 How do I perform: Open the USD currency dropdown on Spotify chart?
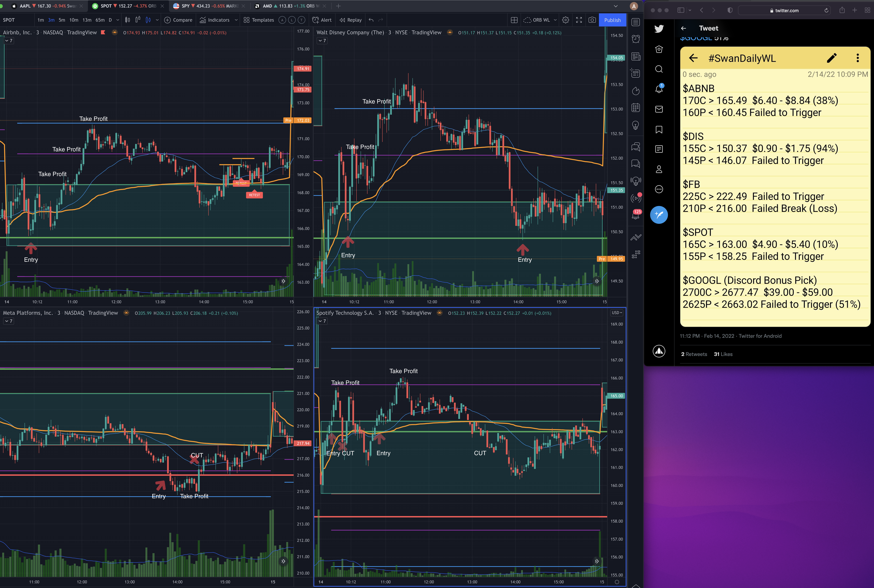(x=617, y=313)
